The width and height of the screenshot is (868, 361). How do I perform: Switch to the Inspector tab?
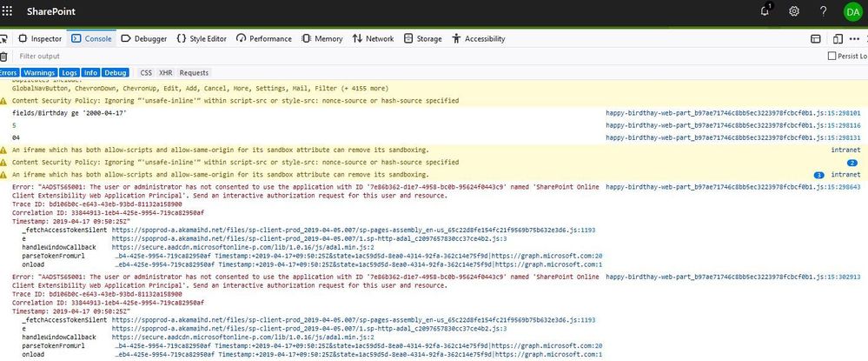coord(40,39)
